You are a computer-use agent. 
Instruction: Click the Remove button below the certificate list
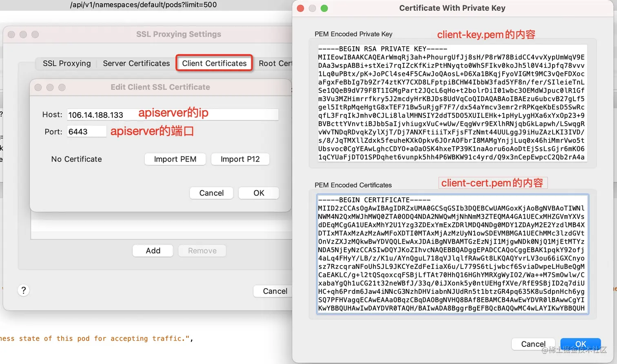[x=202, y=251]
